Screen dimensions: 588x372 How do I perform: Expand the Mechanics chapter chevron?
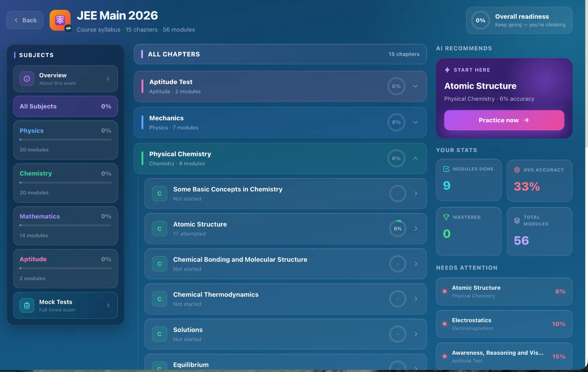[415, 122]
